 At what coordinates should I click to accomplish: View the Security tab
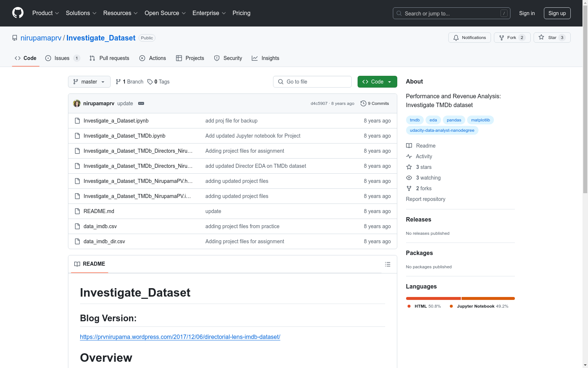(x=228, y=58)
